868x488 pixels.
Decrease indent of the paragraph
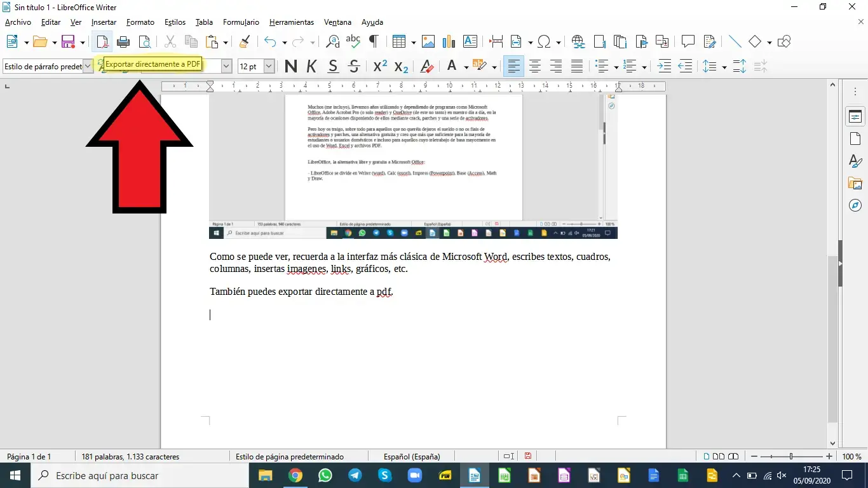click(x=685, y=66)
